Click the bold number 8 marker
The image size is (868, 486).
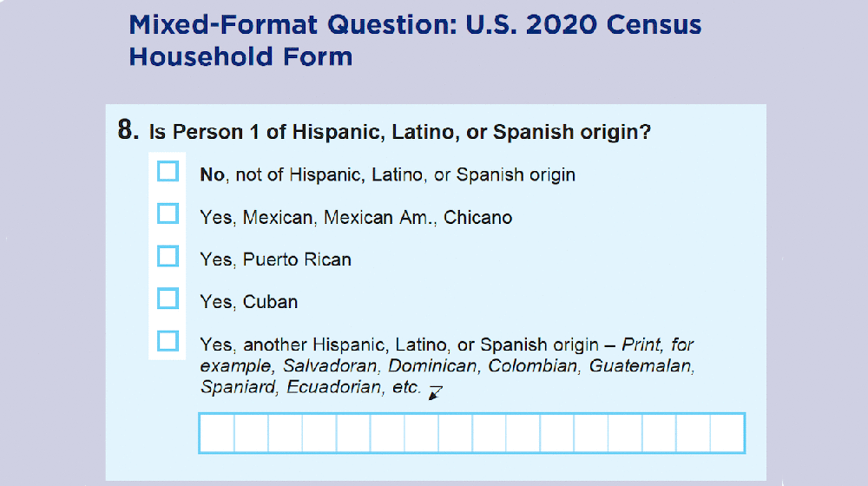pos(128,130)
